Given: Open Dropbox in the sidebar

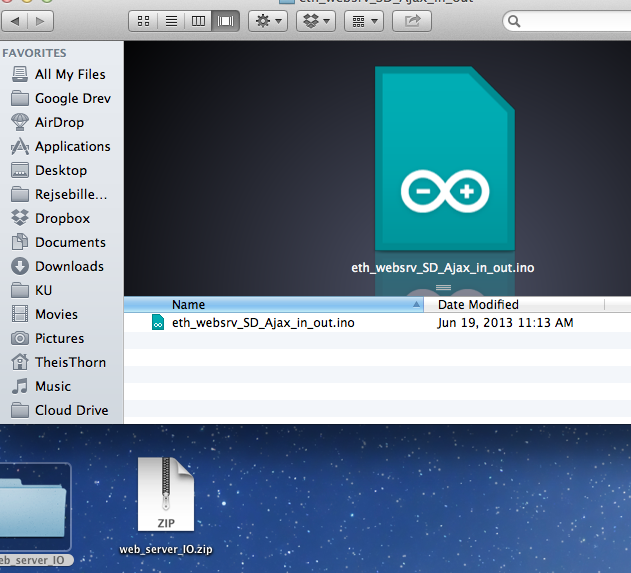Looking at the screenshot, I should [x=51, y=218].
